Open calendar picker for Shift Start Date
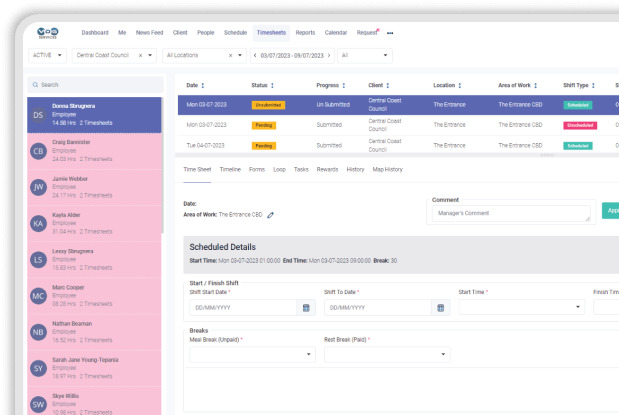 [x=306, y=308]
